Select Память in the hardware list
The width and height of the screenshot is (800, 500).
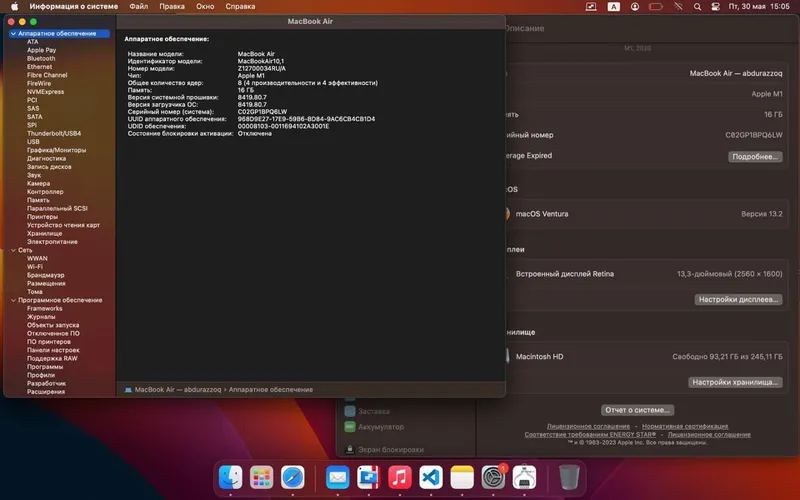(38, 201)
